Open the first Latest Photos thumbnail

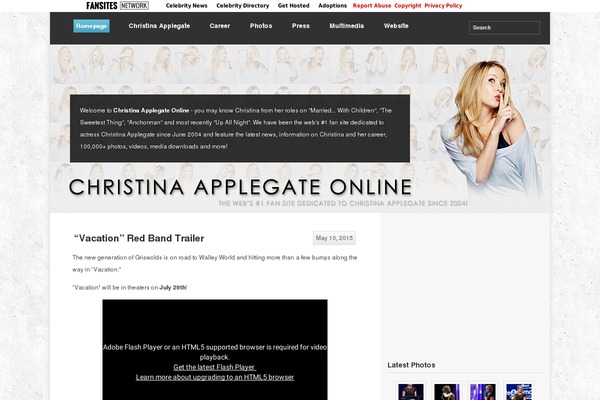click(x=411, y=392)
